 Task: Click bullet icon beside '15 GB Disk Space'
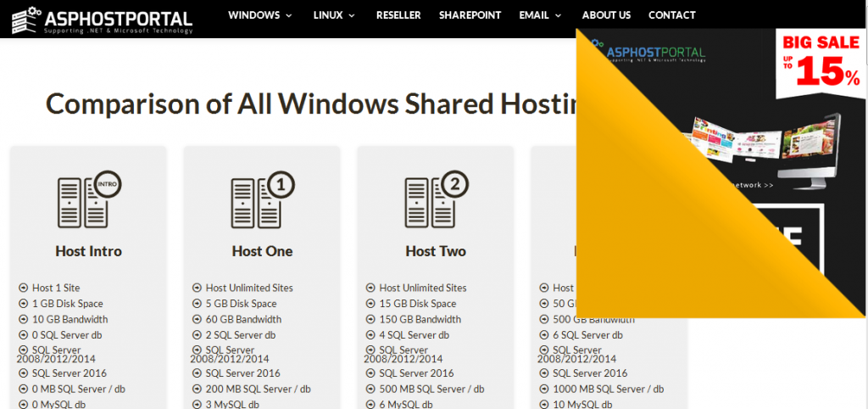(x=370, y=304)
